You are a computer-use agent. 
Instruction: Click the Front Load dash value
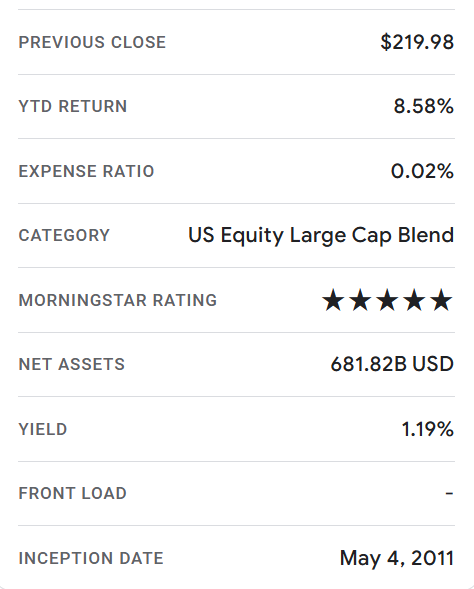click(449, 493)
